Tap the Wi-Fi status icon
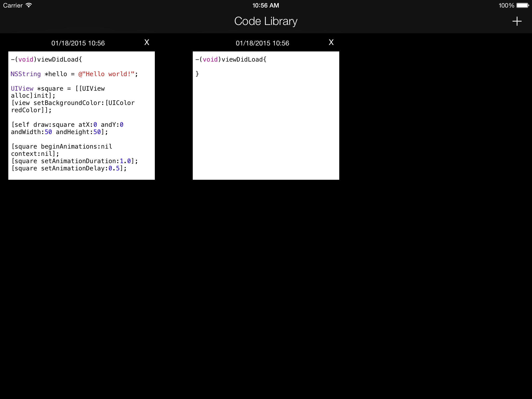Screen dimensions: 532x399 [29, 5]
